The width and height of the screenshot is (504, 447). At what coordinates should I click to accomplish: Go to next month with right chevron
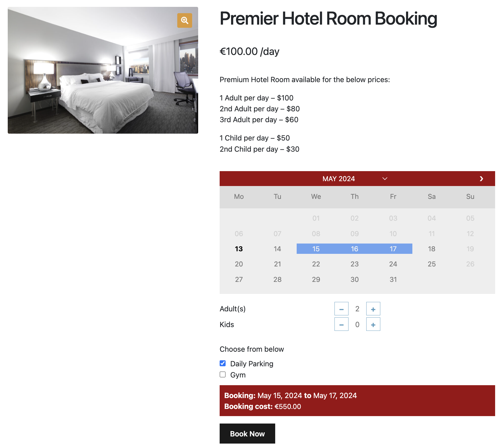(x=481, y=179)
